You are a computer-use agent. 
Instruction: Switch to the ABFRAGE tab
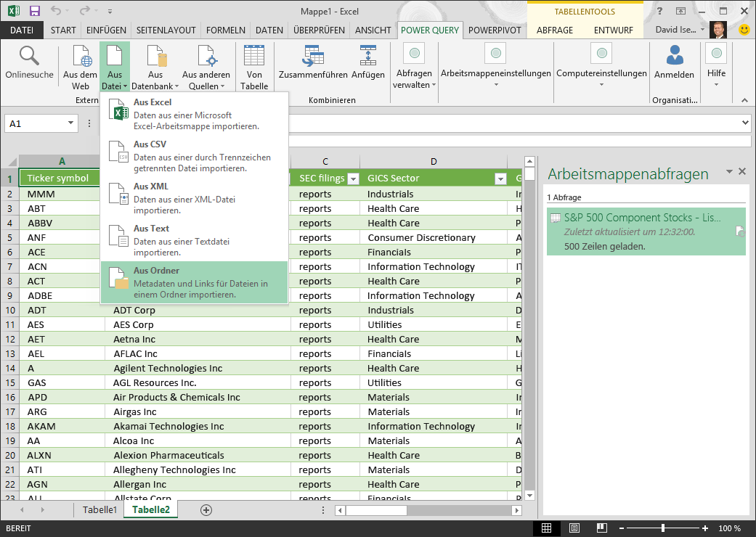pos(554,30)
